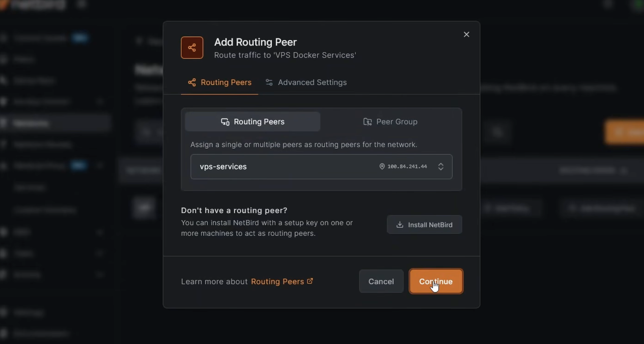
Task: Click the orange share icon in dialog header
Action: [192, 48]
